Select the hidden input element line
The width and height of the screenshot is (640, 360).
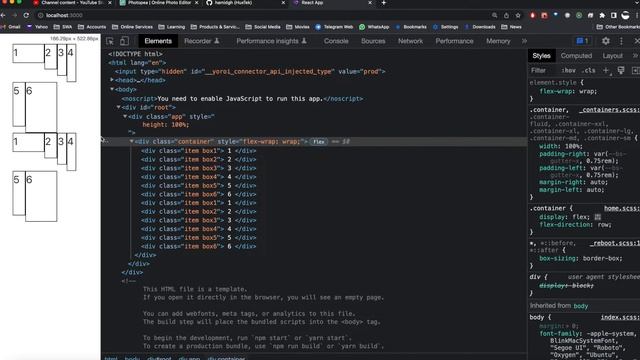coord(250,71)
